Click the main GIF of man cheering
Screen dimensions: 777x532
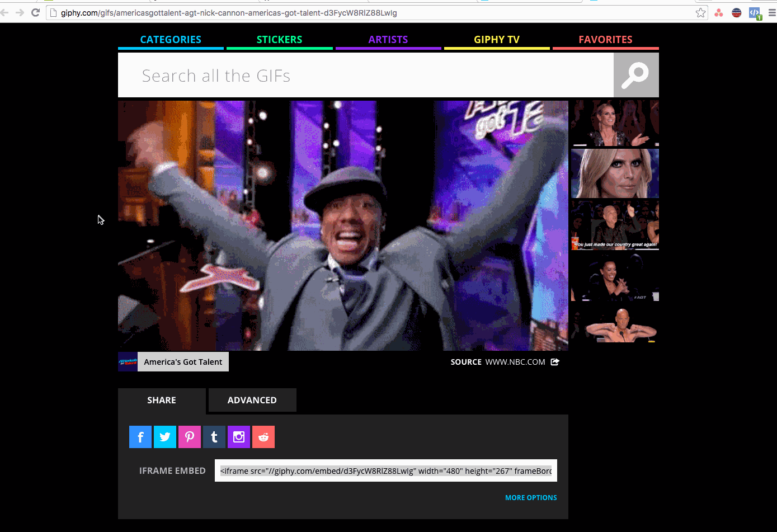[x=343, y=225]
